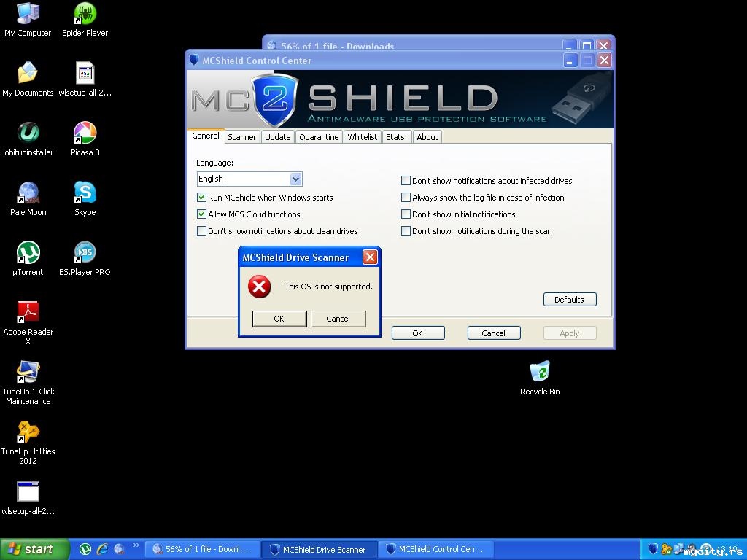Viewport: 747px width, 560px height.
Task: Open the Recycle Bin
Action: click(x=540, y=378)
